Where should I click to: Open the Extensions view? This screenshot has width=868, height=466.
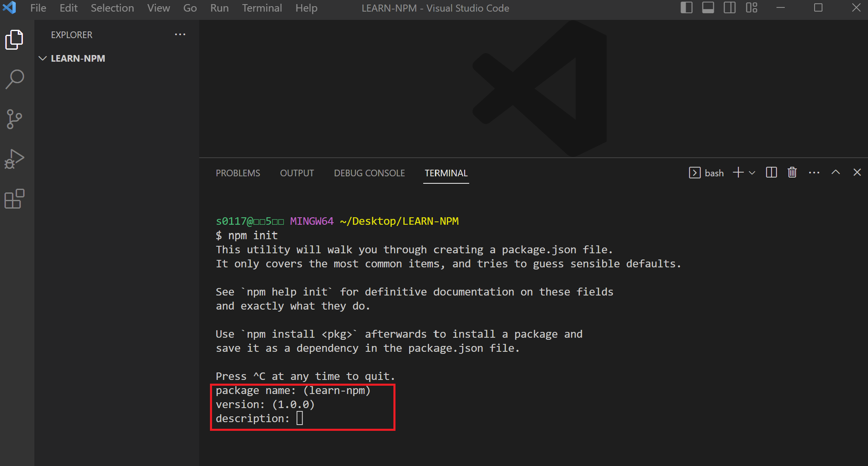point(14,199)
